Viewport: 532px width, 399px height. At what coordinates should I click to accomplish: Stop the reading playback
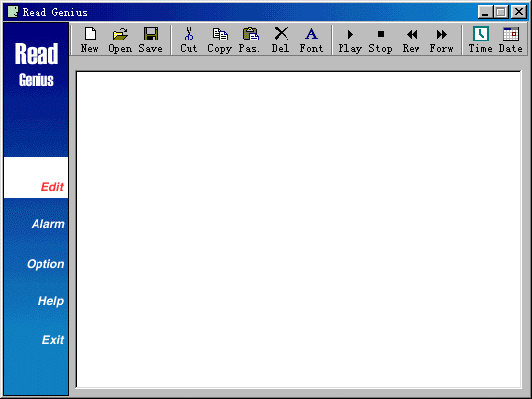(x=381, y=40)
